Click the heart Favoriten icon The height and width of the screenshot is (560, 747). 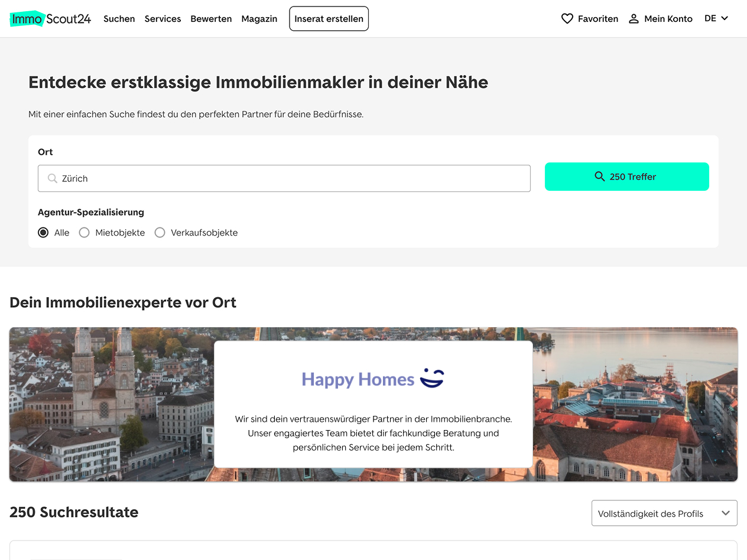click(x=567, y=19)
